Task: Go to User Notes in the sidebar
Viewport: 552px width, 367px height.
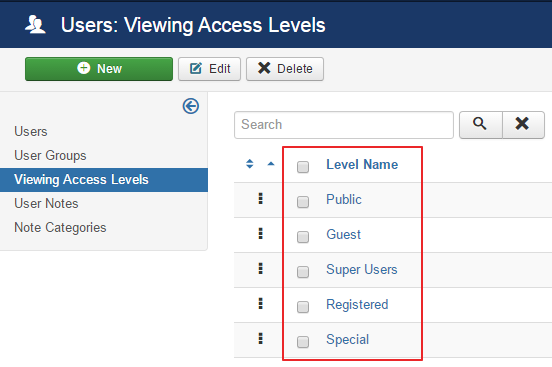Action: pyautogui.click(x=46, y=204)
